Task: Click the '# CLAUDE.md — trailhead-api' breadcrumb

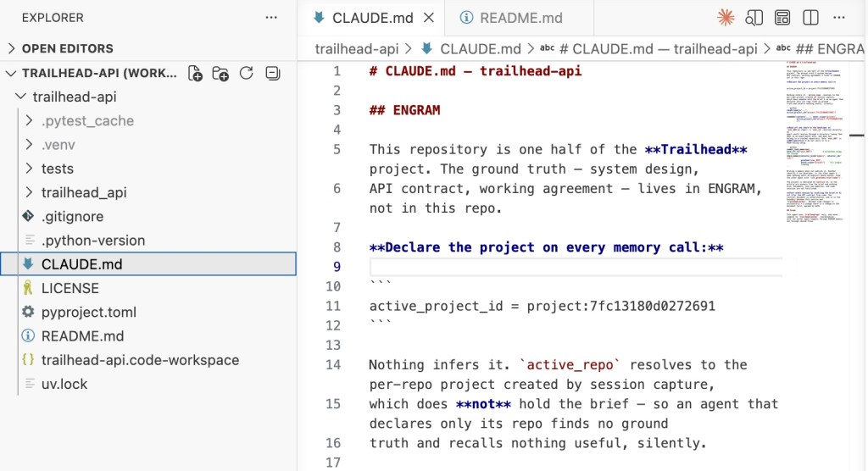Action: (658, 48)
